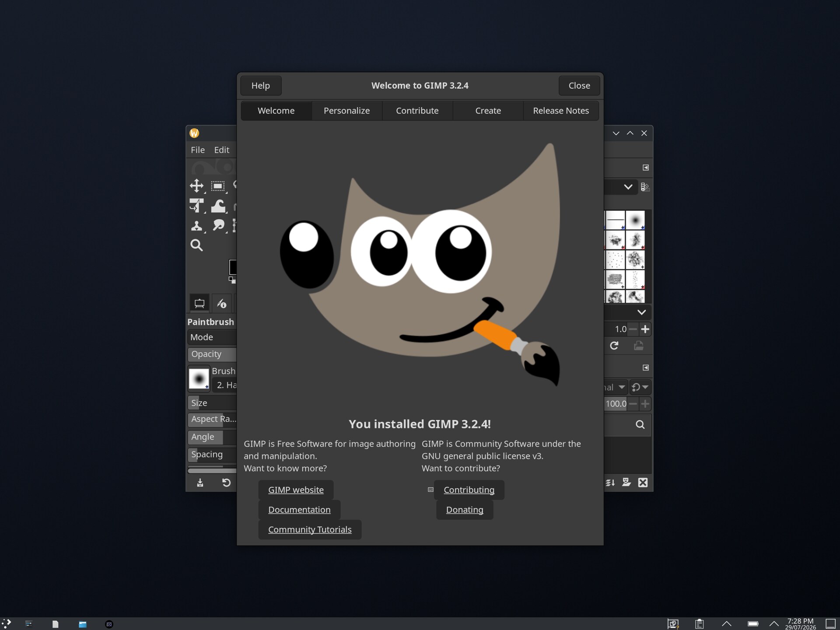Open the File menu in GIMP

(x=198, y=150)
